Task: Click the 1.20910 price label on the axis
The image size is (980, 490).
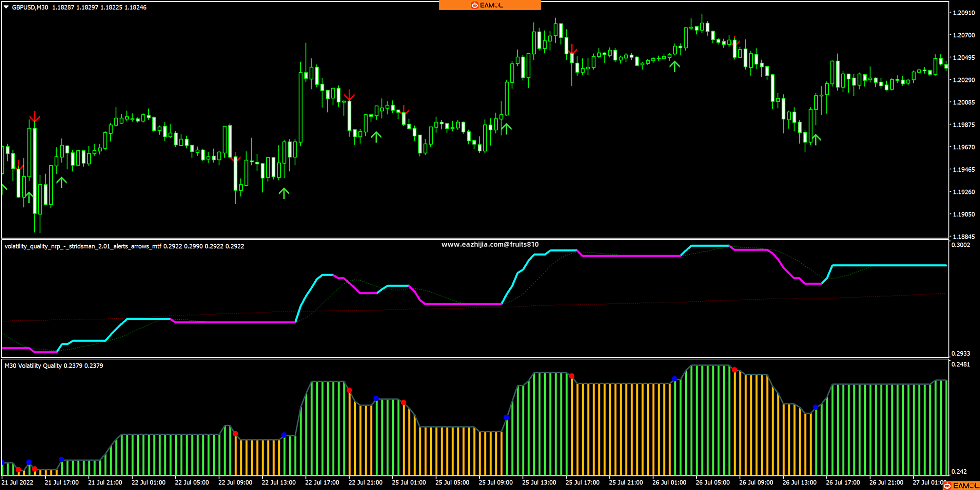Action: [964, 13]
